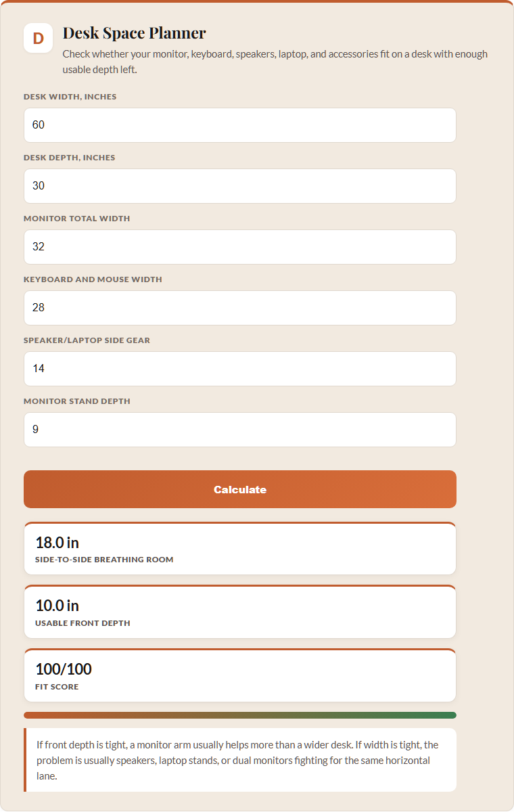Click the orange-to-green fit score gradient bar
The width and height of the screenshot is (514, 812).
pyautogui.click(x=240, y=715)
